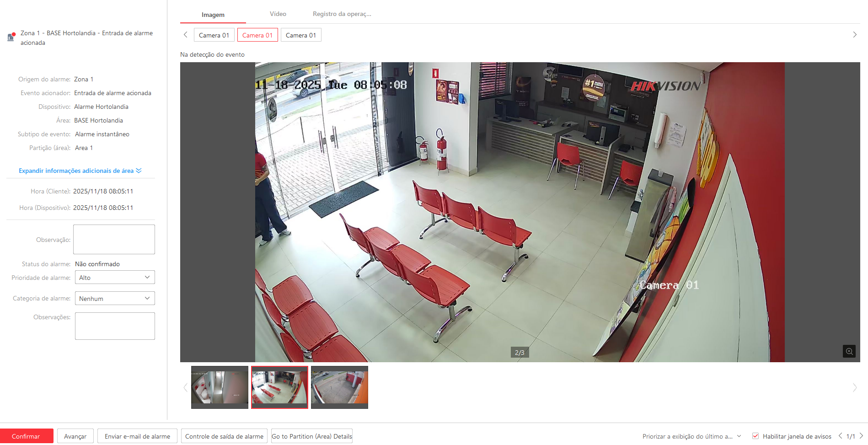Open Prioridade de alarme dropdown
Viewport: 868px width, 445px height.
pyautogui.click(x=114, y=278)
